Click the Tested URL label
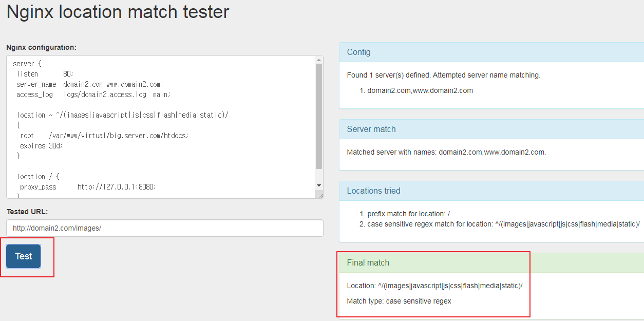Viewport: 644px width, 321px height. pos(27,212)
